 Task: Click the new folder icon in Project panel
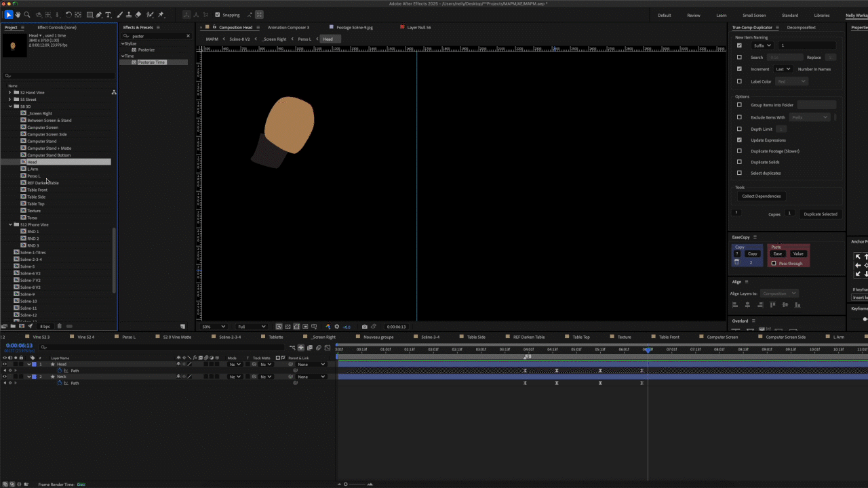pyautogui.click(x=13, y=326)
